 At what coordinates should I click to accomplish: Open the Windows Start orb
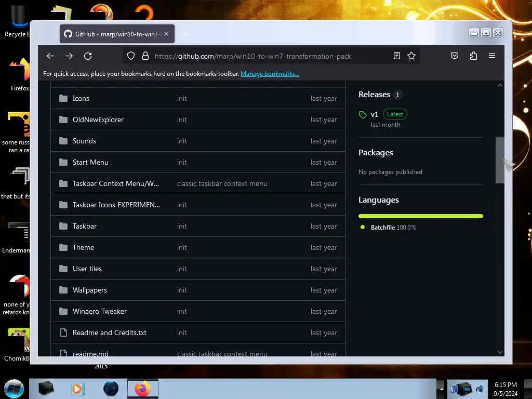point(14,389)
